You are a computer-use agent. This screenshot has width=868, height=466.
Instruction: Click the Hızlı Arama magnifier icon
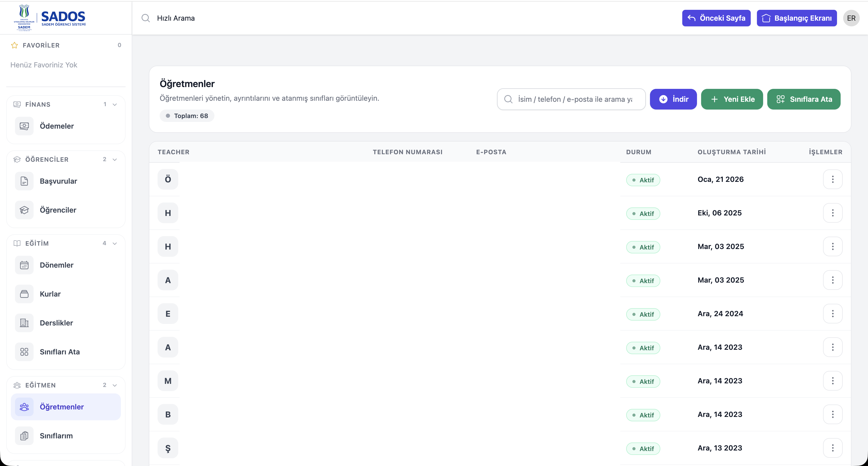pos(145,18)
